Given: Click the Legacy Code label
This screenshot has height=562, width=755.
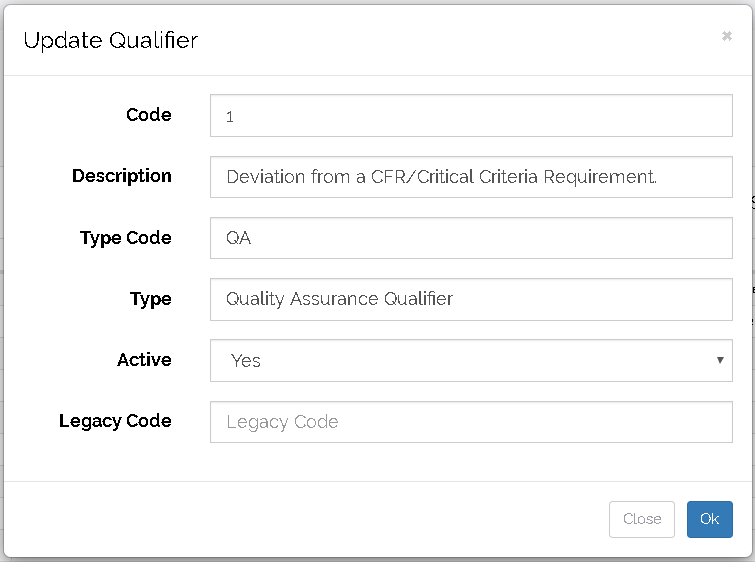Looking at the screenshot, I should pos(115,421).
